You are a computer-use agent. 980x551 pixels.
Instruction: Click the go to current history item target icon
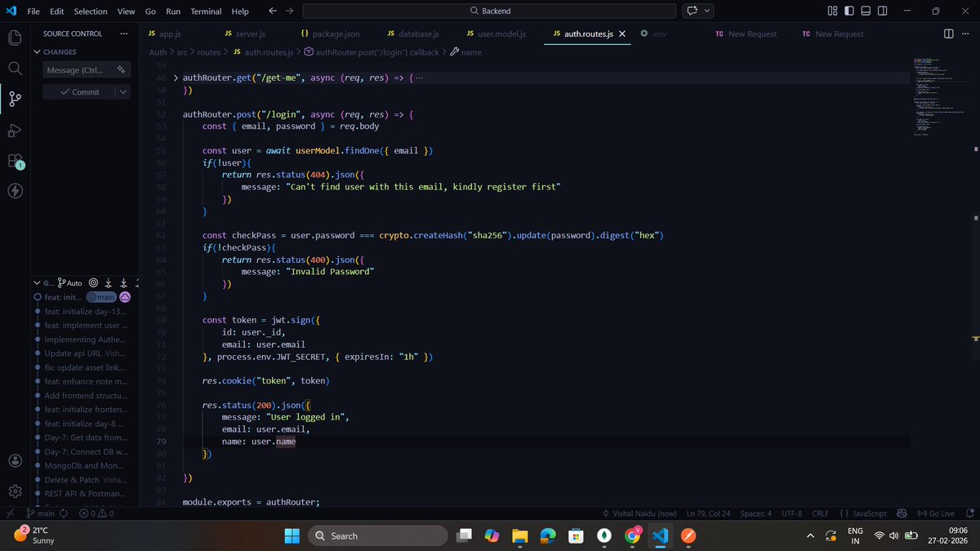(x=93, y=282)
